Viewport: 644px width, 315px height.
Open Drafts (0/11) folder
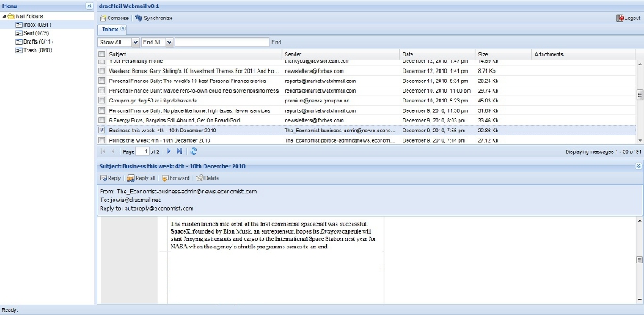pyautogui.click(x=38, y=42)
